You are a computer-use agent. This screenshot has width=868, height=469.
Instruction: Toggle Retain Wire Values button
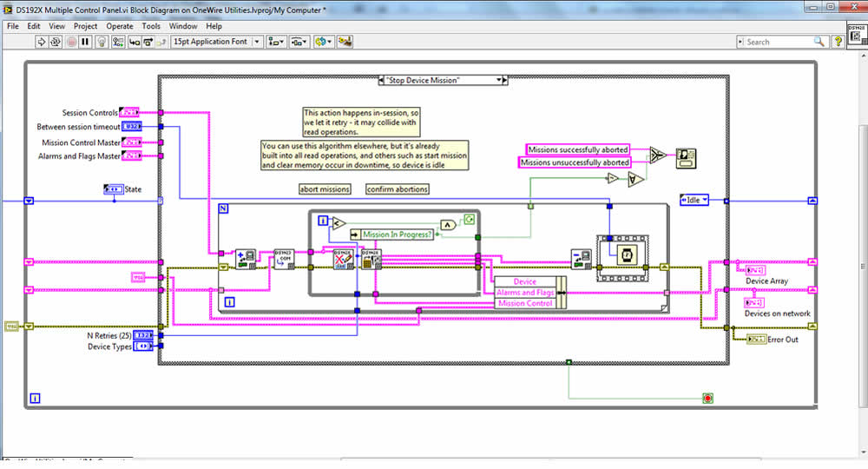[117, 42]
